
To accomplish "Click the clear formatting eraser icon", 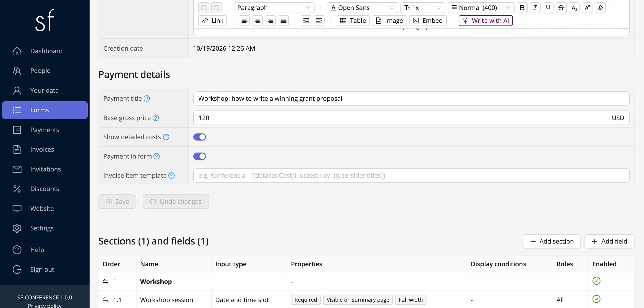I will click(600, 8).
